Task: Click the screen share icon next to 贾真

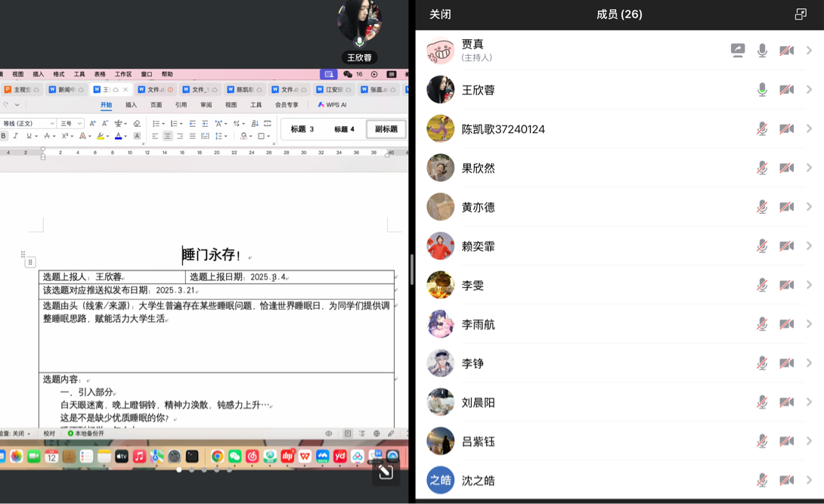Action: [x=738, y=50]
